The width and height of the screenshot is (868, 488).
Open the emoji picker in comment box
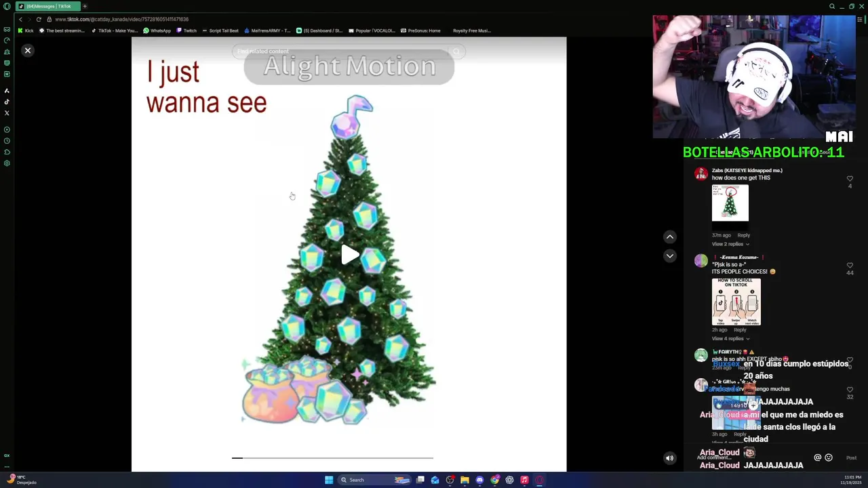[x=829, y=458]
